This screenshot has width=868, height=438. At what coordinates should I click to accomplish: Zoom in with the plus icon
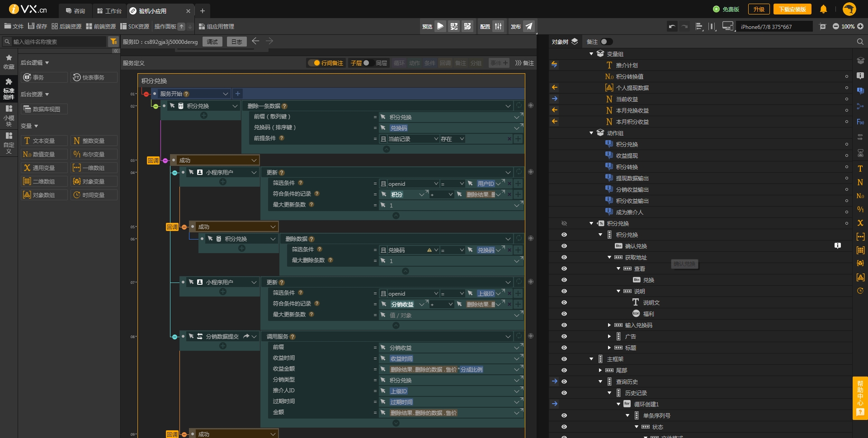pyautogui.click(x=860, y=27)
